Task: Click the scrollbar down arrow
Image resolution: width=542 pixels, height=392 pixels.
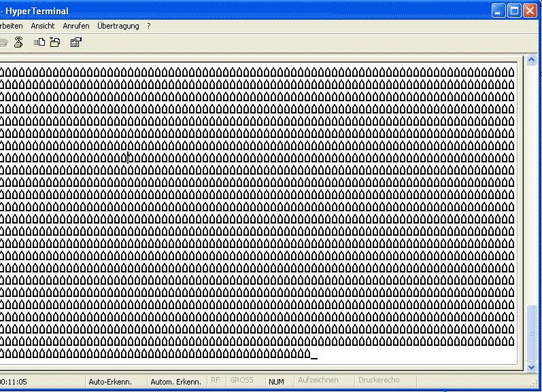Action: (x=532, y=367)
